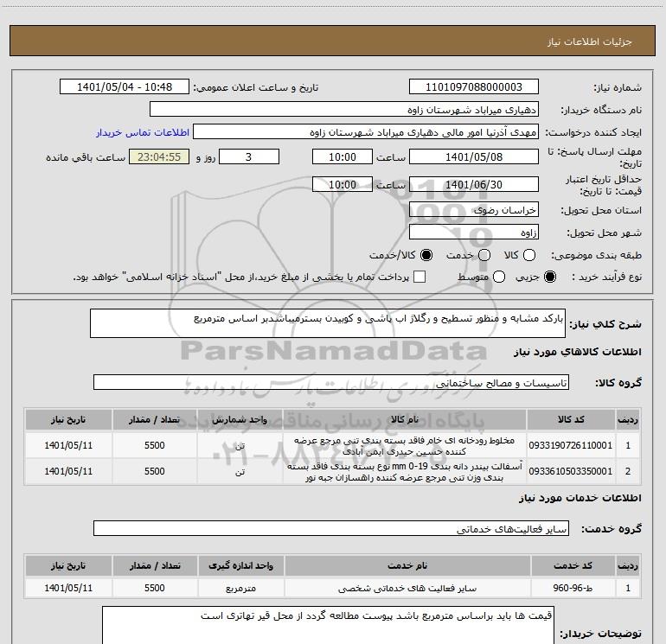The height and width of the screenshot is (644, 666).
Task: Click the اطلاعات خدمات مورد نیاز section heading
Action: point(580,498)
